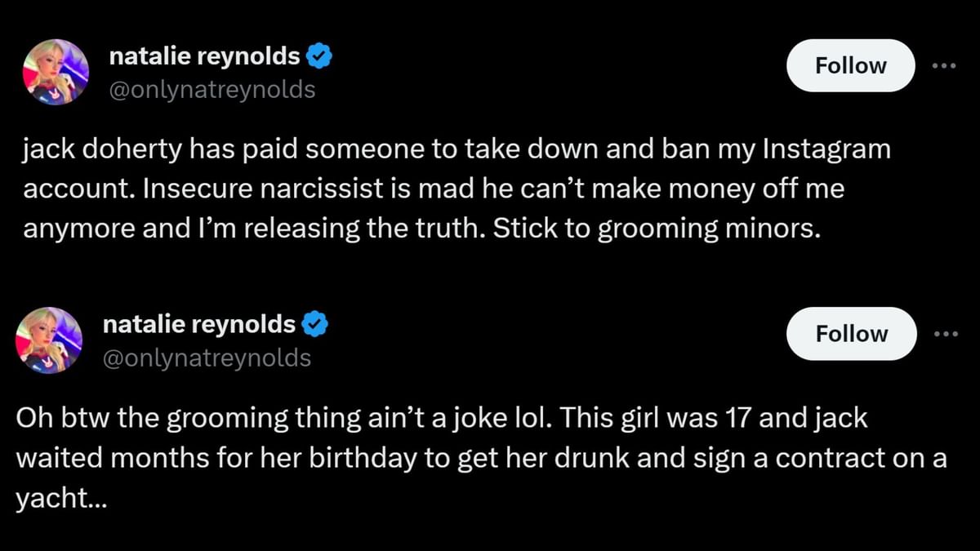Open the profile avatar on the second tweet
Viewport: 980px width, 551px height.
tap(50, 340)
